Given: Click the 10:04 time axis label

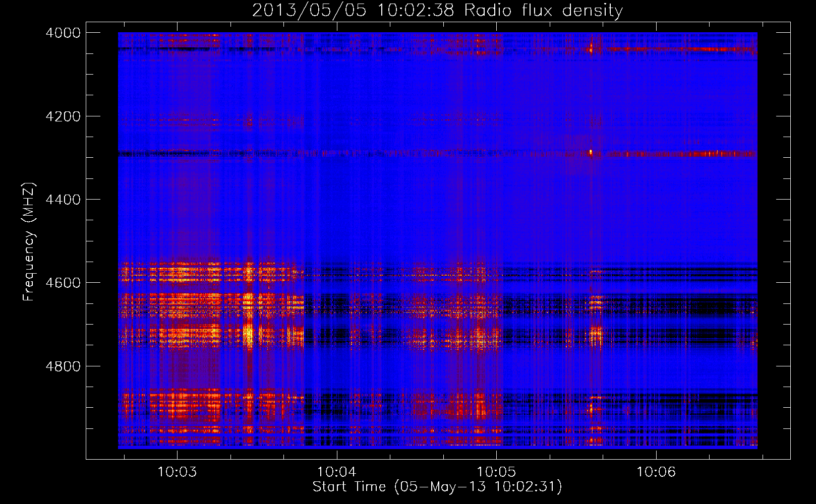Looking at the screenshot, I should click(x=337, y=472).
